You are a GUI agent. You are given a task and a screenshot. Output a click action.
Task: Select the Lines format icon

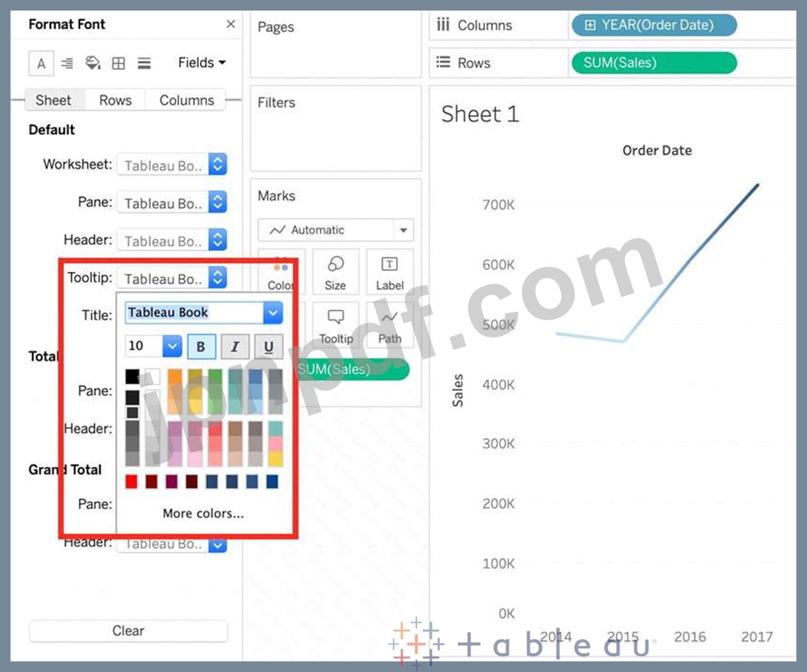tap(144, 63)
